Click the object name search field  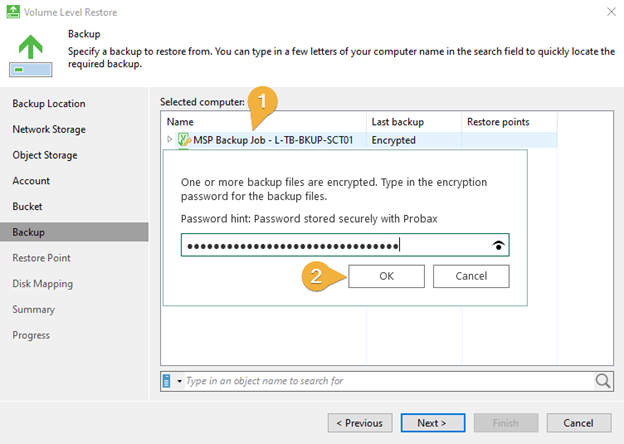(388, 381)
